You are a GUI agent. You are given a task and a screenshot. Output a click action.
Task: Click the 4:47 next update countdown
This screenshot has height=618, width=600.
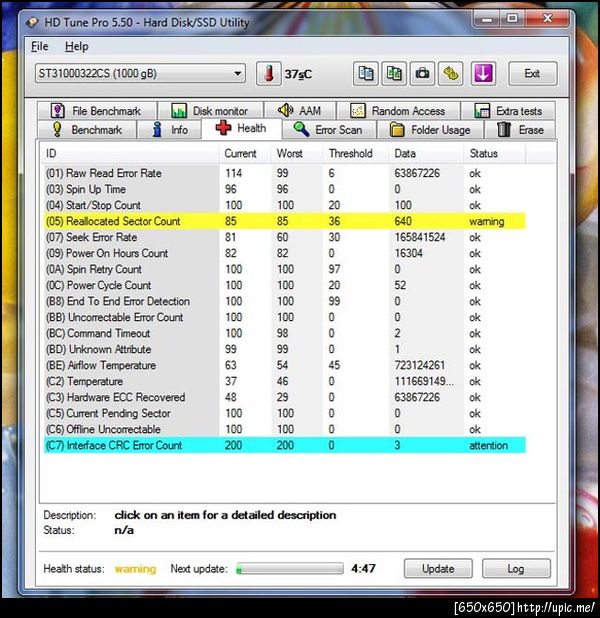(x=363, y=568)
